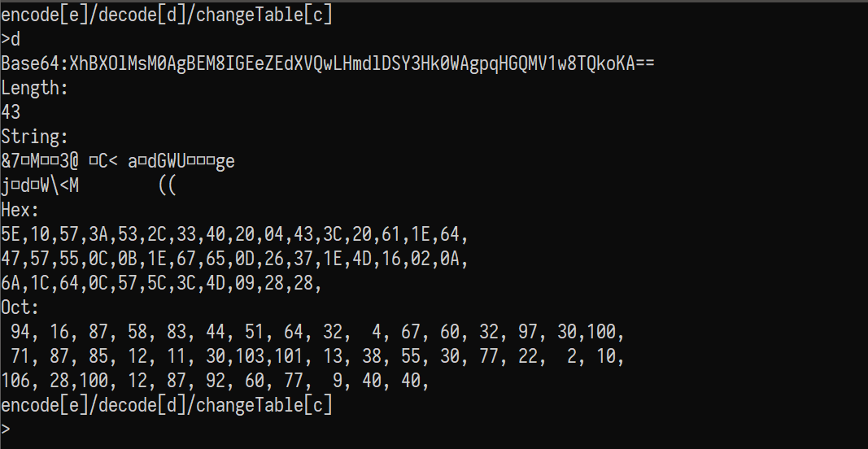868x449 pixels.
Task: Click the length value 43
Action: tap(11, 111)
